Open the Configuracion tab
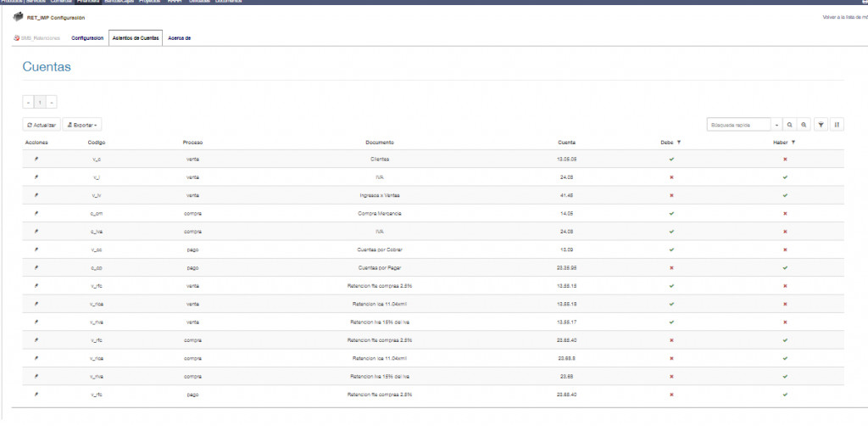 87,38
